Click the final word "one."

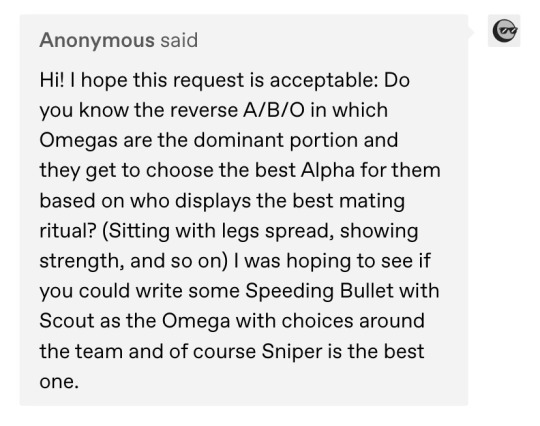59,382
